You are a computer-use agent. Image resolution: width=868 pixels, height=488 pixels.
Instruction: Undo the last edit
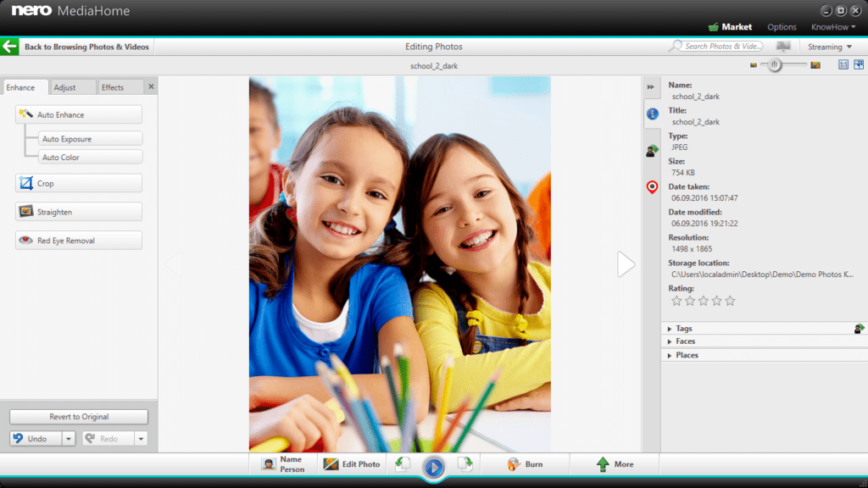36,439
